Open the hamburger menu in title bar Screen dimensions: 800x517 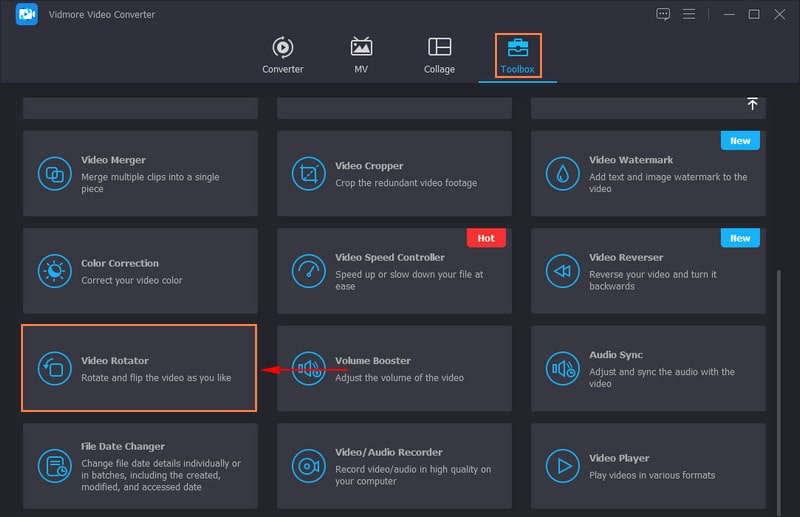689,14
